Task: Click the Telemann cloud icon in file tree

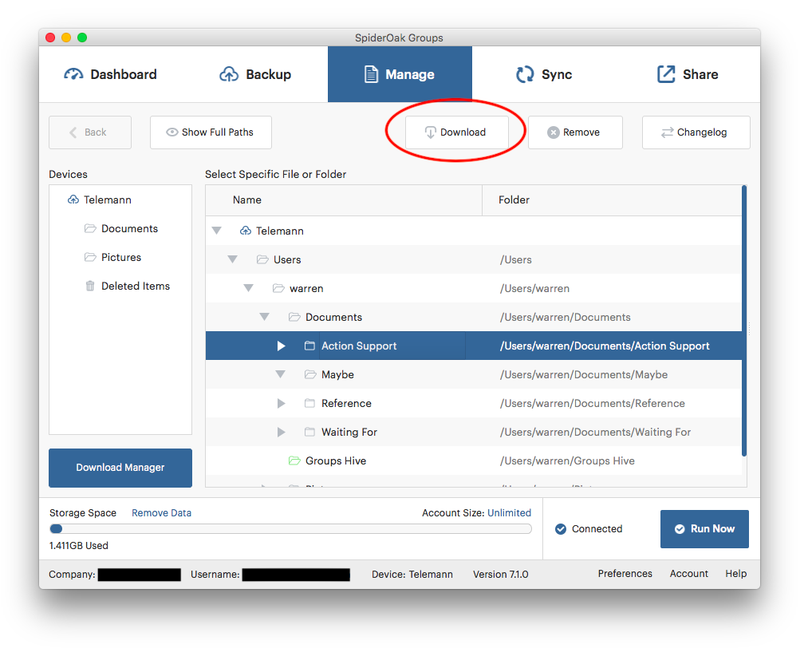Action: [x=246, y=231]
